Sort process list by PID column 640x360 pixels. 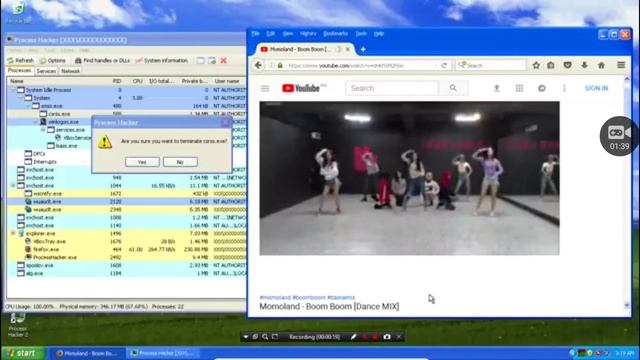(116, 81)
